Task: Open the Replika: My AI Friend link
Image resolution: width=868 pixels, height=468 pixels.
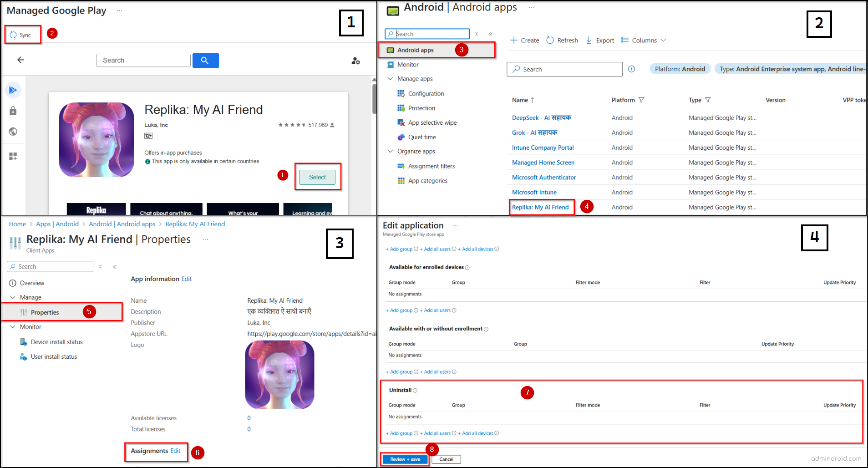Action: click(540, 207)
